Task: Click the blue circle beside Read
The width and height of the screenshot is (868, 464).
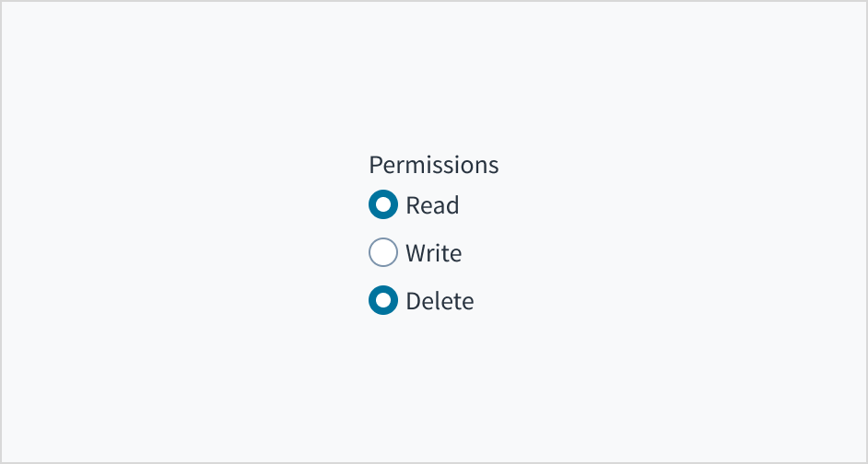Action: point(383,205)
